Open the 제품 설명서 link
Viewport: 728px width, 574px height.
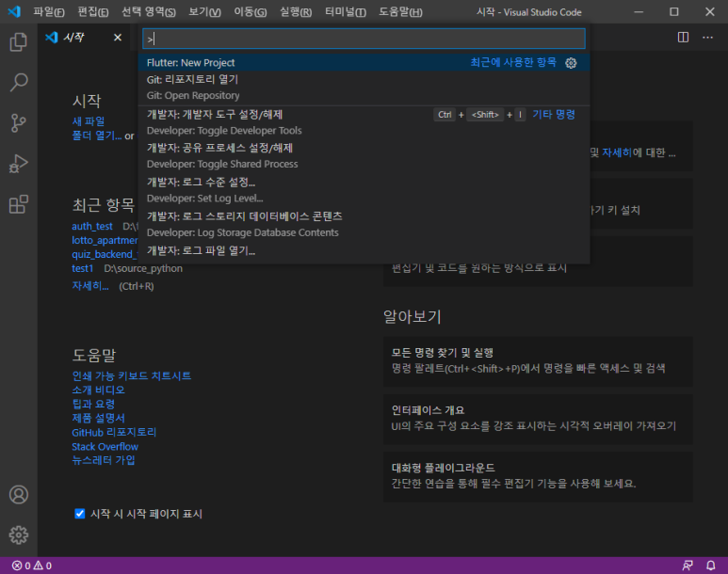(99, 418)
